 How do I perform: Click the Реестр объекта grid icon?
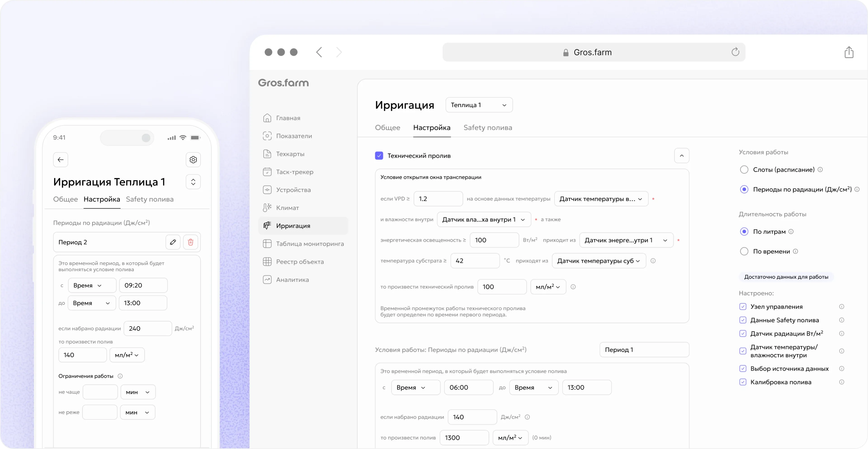[267, 262]
